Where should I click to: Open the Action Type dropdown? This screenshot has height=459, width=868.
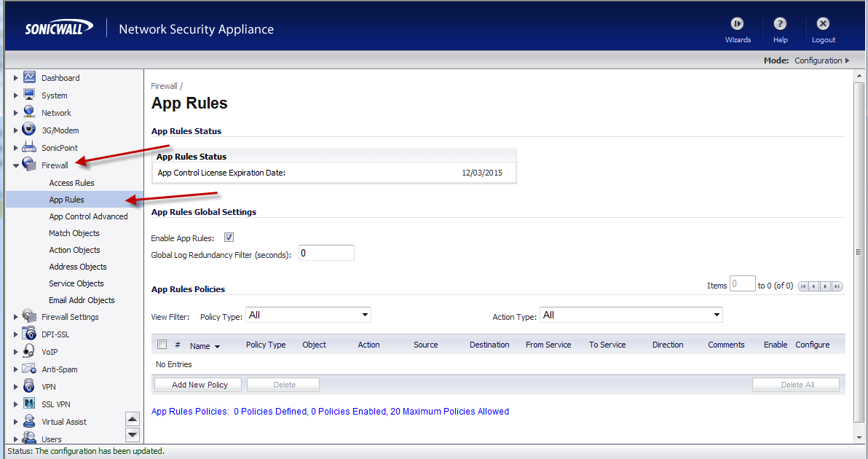[631, 315]
